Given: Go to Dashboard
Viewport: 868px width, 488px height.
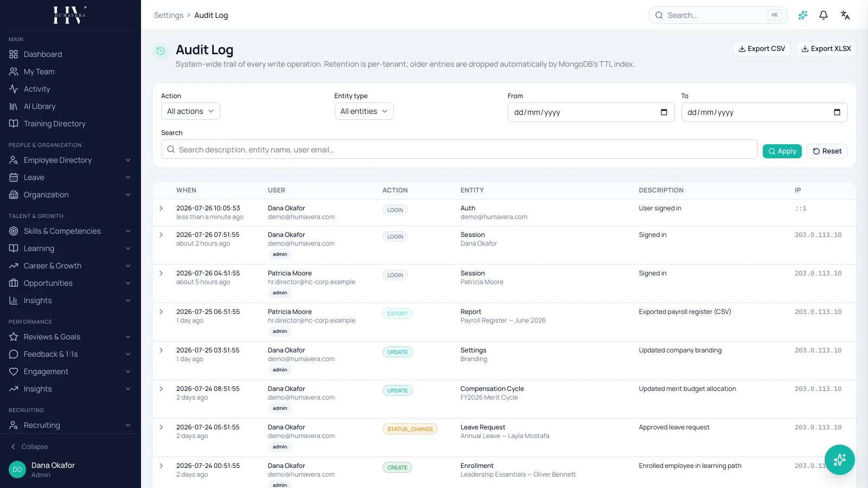Looking at the screenshot, I should [x=71, y=54].
